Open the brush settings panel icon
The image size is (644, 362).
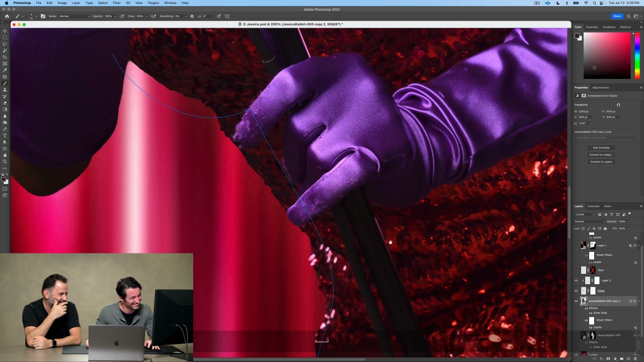43,16
